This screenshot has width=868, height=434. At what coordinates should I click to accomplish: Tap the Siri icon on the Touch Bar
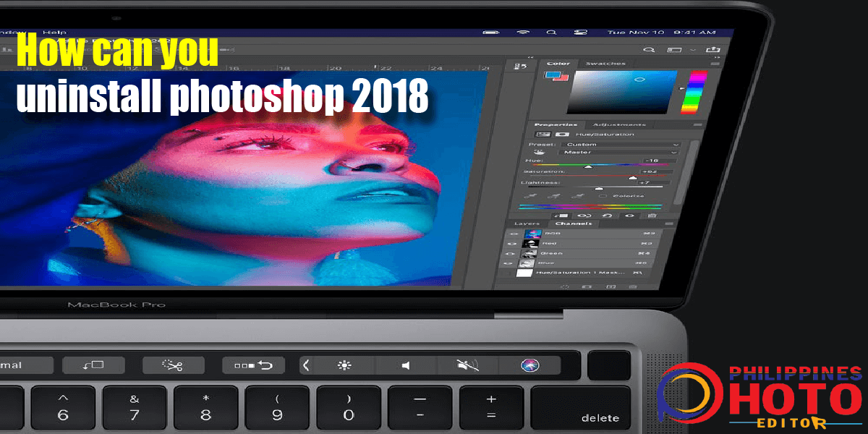(529, 365)
